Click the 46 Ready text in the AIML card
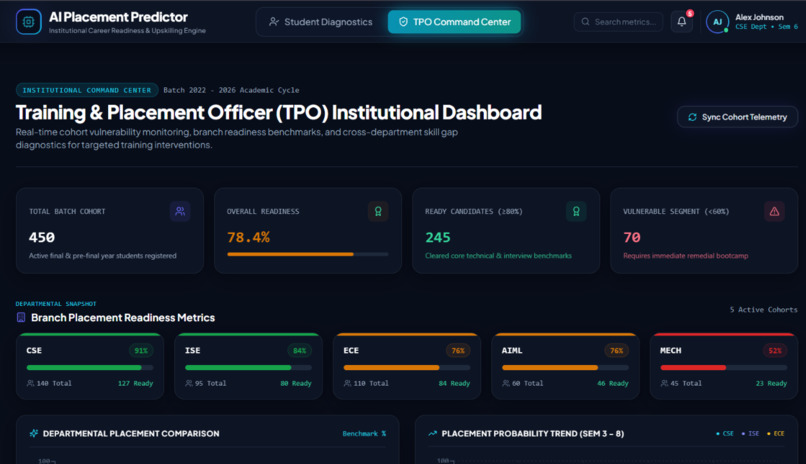This screenshot has width=806, height=464. tap(613, 383)
